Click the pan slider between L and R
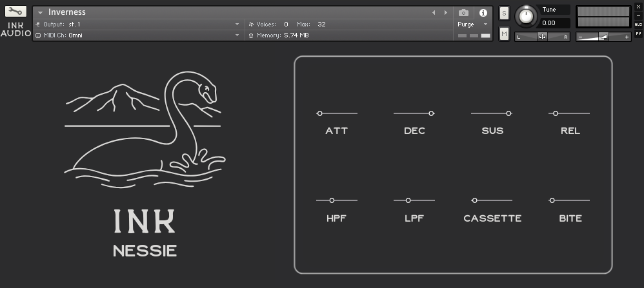 tap(542, 37)
